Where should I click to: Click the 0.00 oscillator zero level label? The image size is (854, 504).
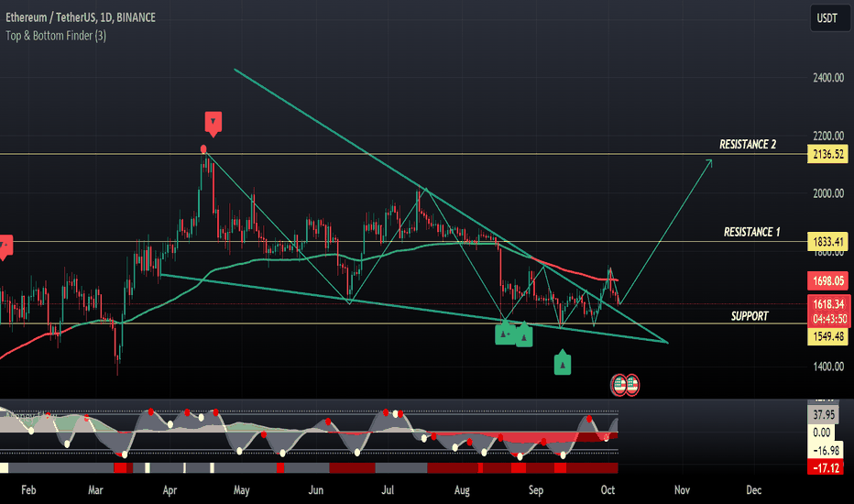[x=821, y=433]
